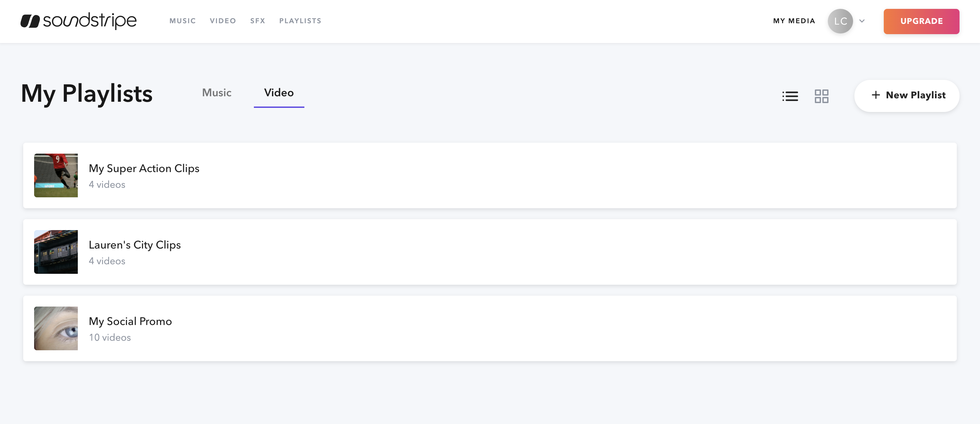Open the My Super Action Clips thumbnail

(x=56, y=175)
